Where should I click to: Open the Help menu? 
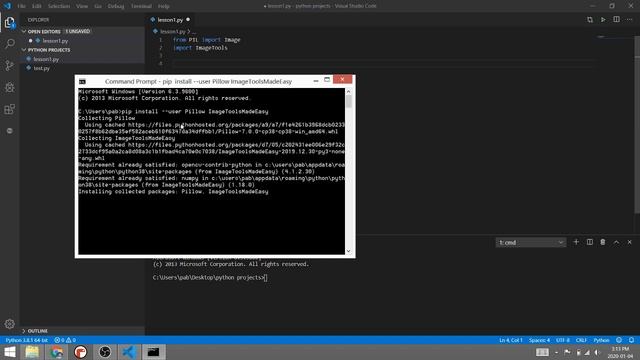tap(164, 6)
